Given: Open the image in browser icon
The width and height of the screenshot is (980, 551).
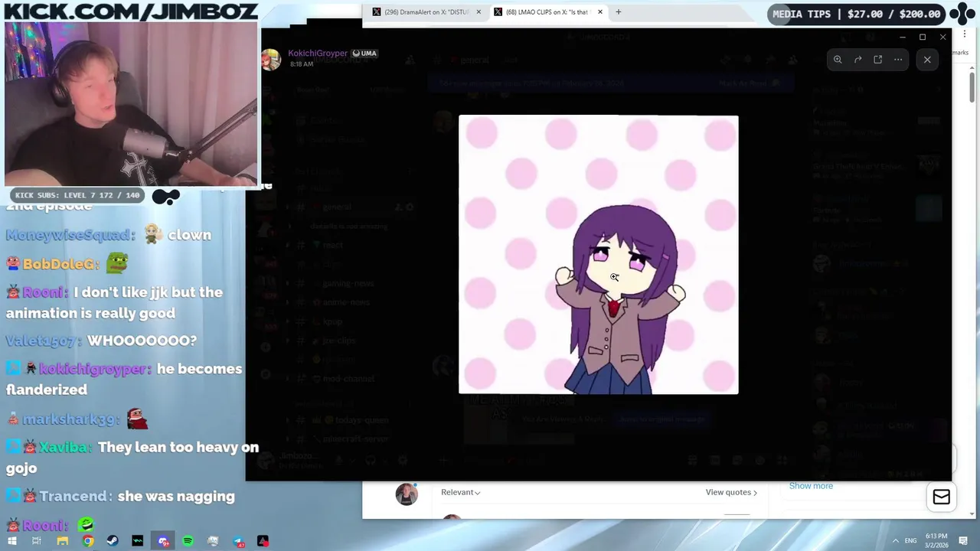Looking at the screenshot, I should [878, 60].
